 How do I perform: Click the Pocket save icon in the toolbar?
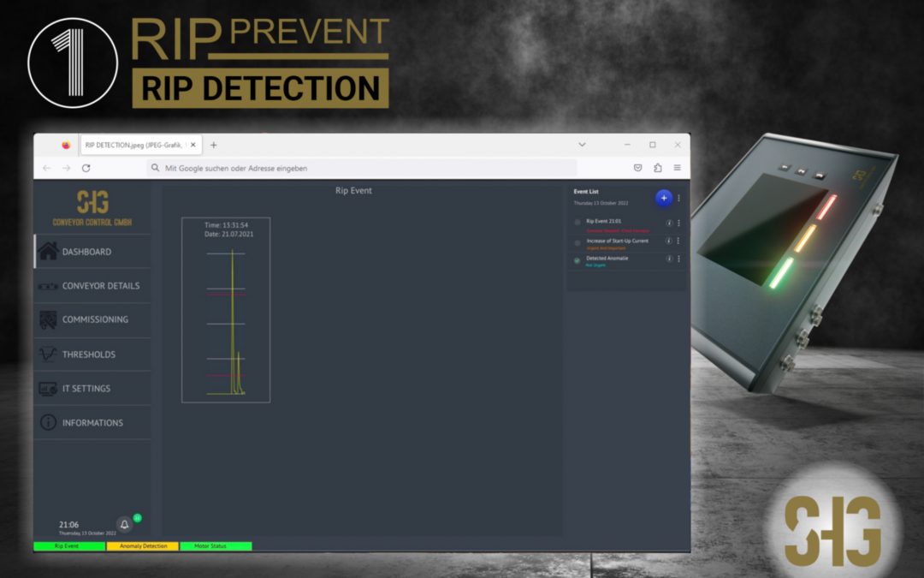point(637,168)
